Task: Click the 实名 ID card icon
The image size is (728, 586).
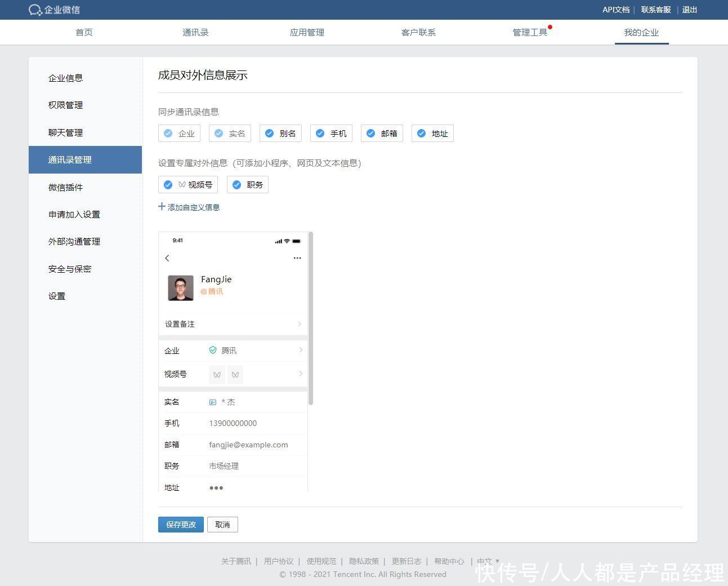Action: click(x=213, y=402)
